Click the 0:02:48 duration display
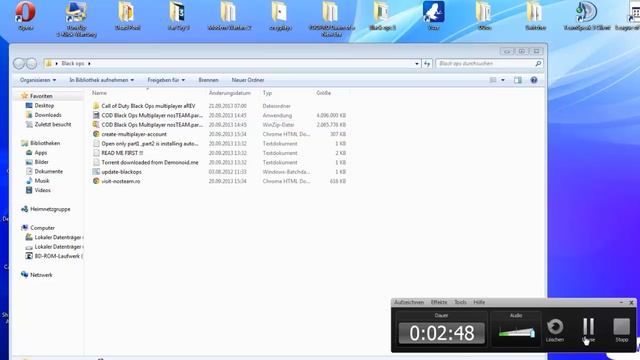 (x=442, y=333)
